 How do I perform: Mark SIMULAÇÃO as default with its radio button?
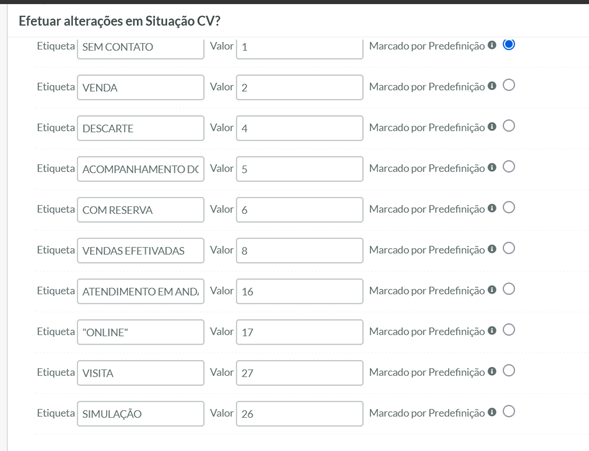509,411
